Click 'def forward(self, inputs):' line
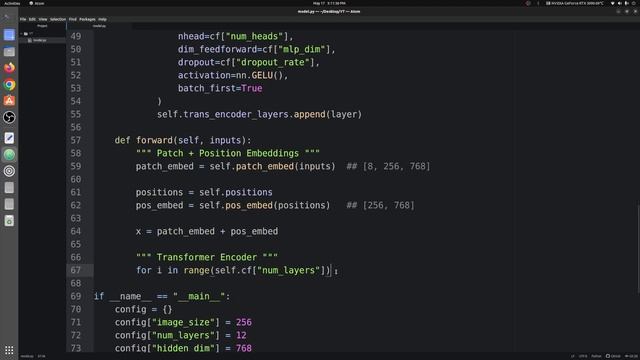640x360 pixels. tap(183, 140)
